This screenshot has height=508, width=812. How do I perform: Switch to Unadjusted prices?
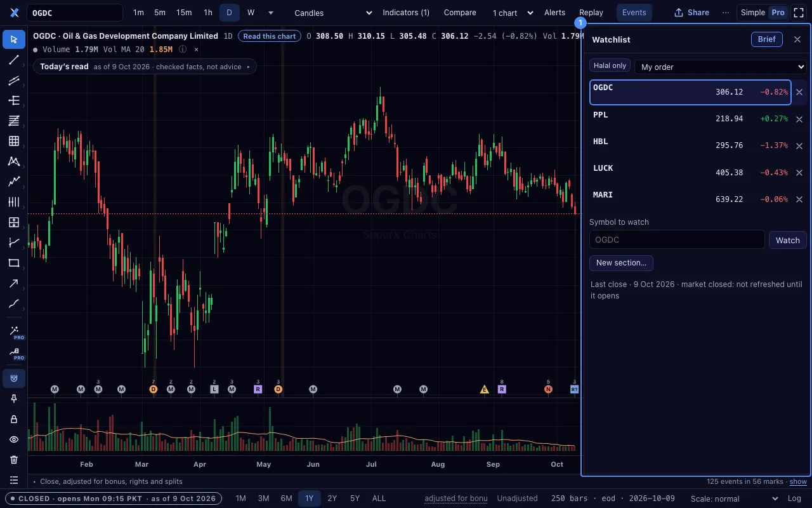[517, 498]
